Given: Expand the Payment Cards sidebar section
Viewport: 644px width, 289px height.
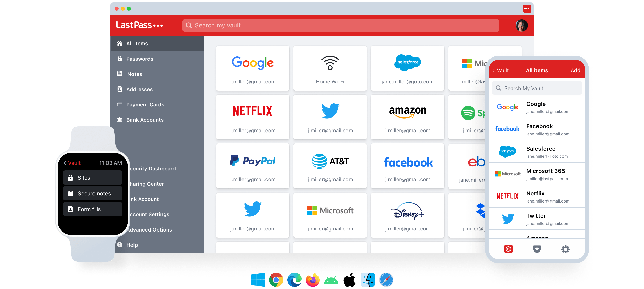Looking at the screenshot, I should pos(146,104).
